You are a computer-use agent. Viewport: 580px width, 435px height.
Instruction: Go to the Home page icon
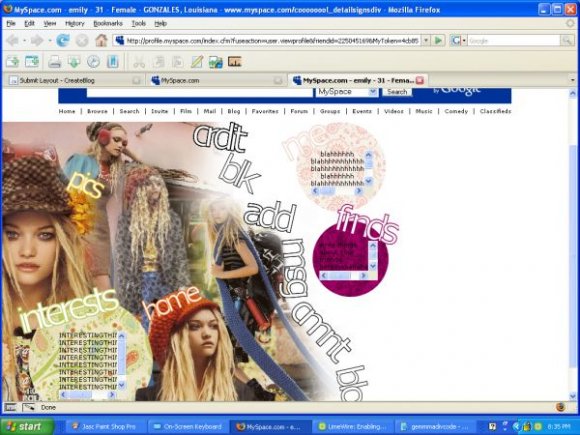tap(101, 40)
